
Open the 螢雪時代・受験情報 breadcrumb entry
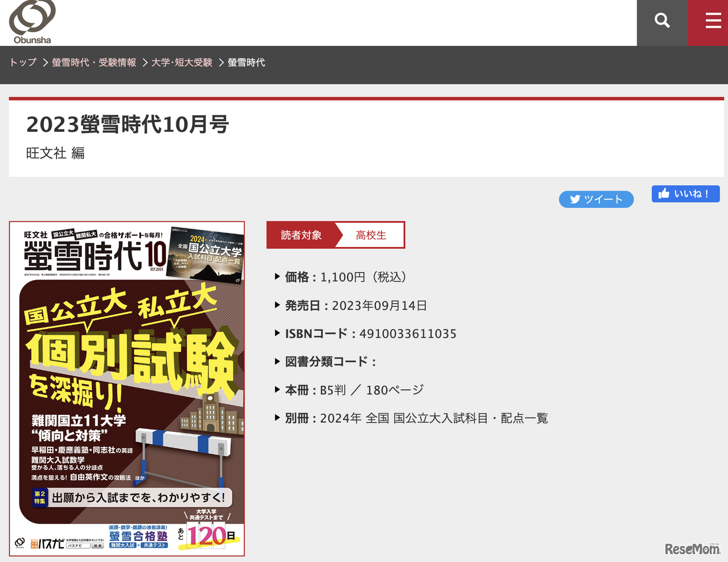pos(93,63)
